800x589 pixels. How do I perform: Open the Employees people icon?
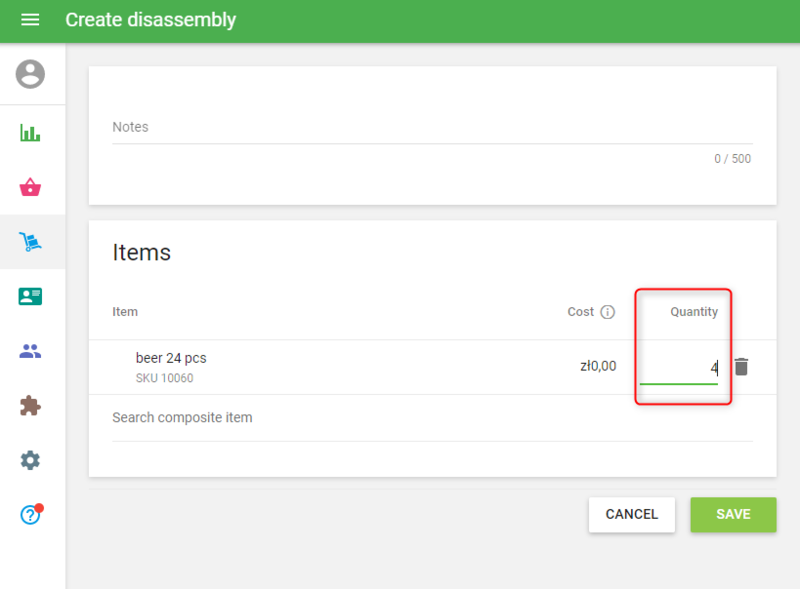click(x=31, y=351)
